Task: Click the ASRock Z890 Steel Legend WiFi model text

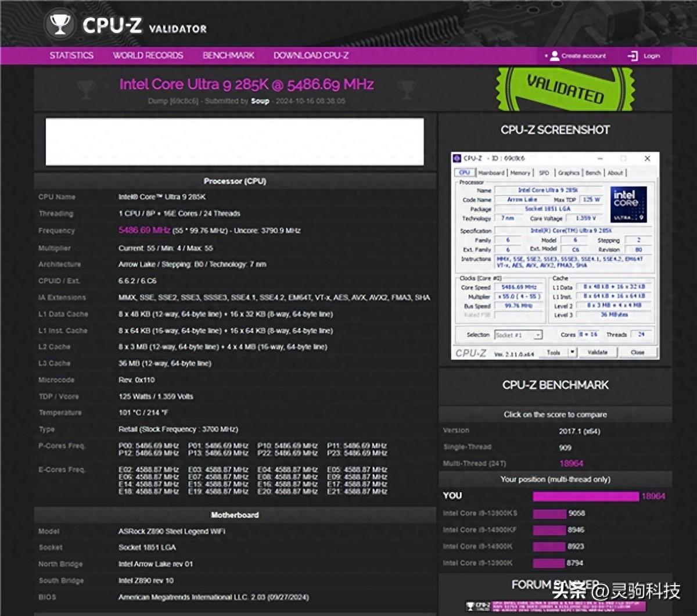Action: click(x=172, y=531)
